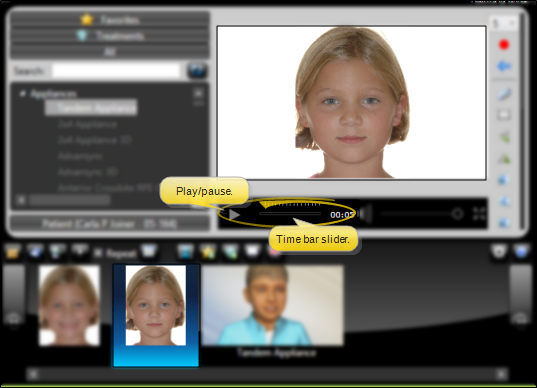Toggle the Repeat checkbox

tap(98, 253)
